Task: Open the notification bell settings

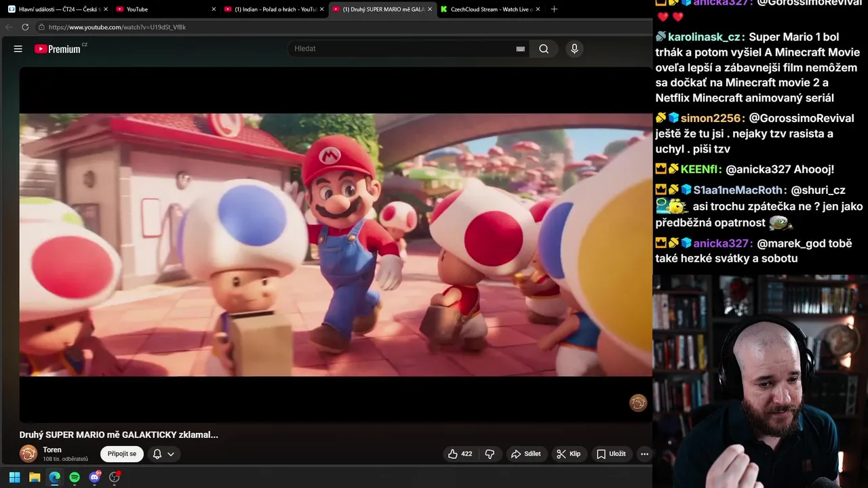Action: [157, 454]
